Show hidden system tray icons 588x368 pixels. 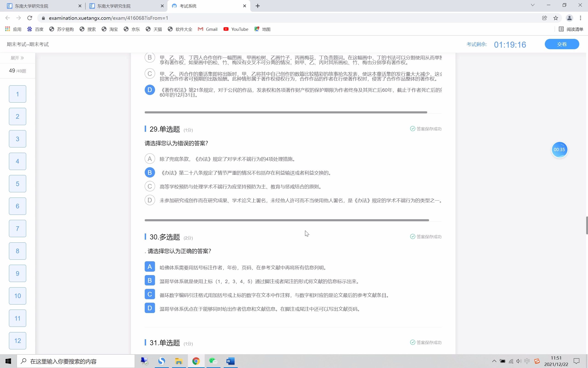(494, 361)
